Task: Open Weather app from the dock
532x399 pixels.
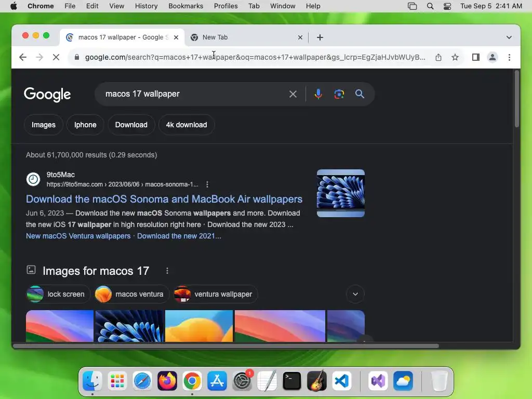Action: [x=403, y=381]
